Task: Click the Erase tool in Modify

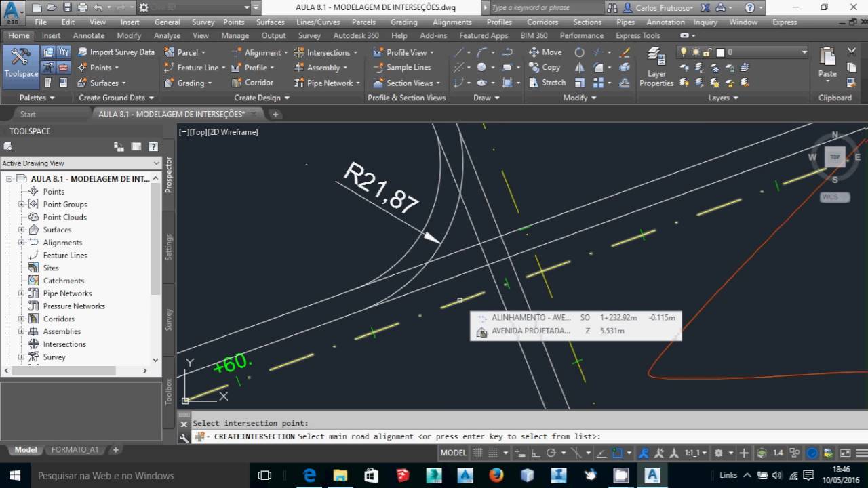Action: (x=625, y=52)
